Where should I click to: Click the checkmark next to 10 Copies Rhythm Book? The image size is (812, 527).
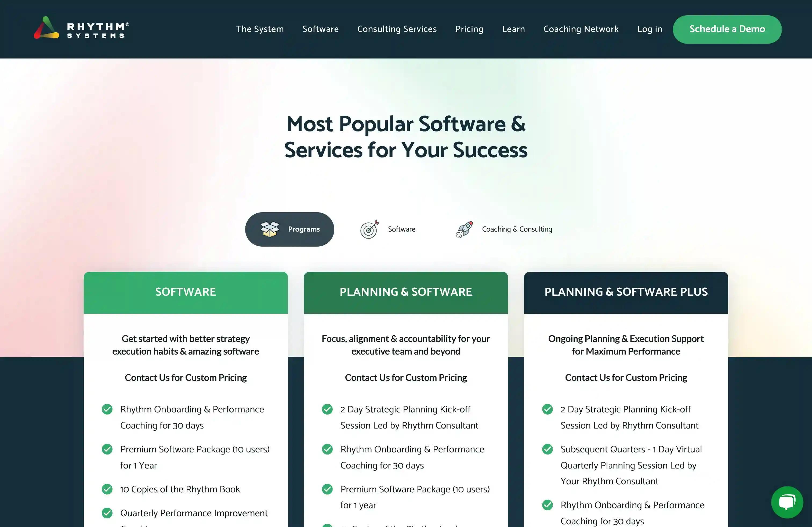(x=107, y=489)
